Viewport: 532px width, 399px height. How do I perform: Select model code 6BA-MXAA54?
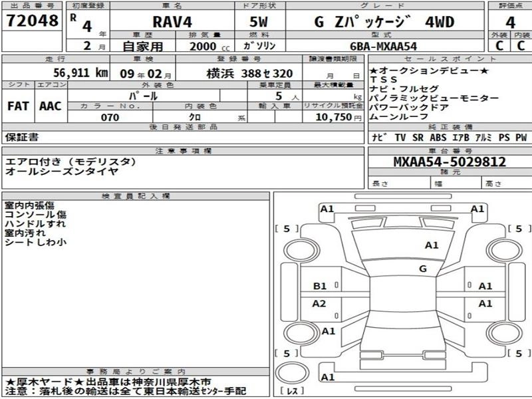[x=383, y=46]
